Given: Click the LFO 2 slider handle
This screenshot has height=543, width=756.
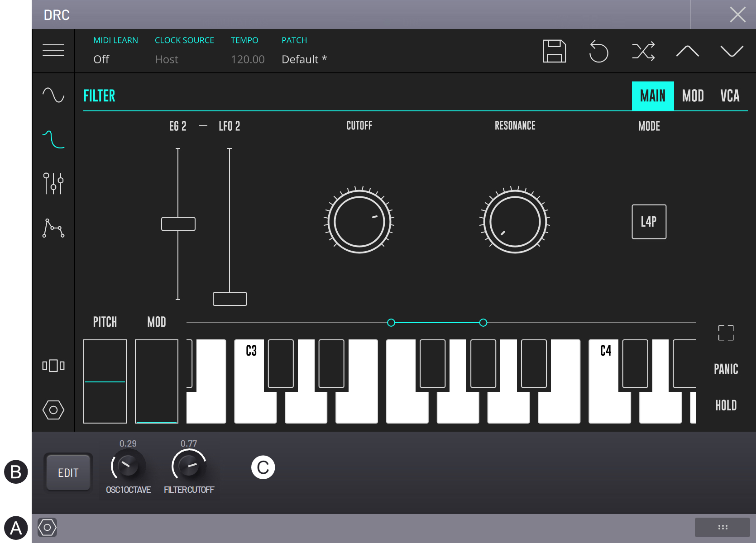Looking at the screenshot, I should click(230, 299).
